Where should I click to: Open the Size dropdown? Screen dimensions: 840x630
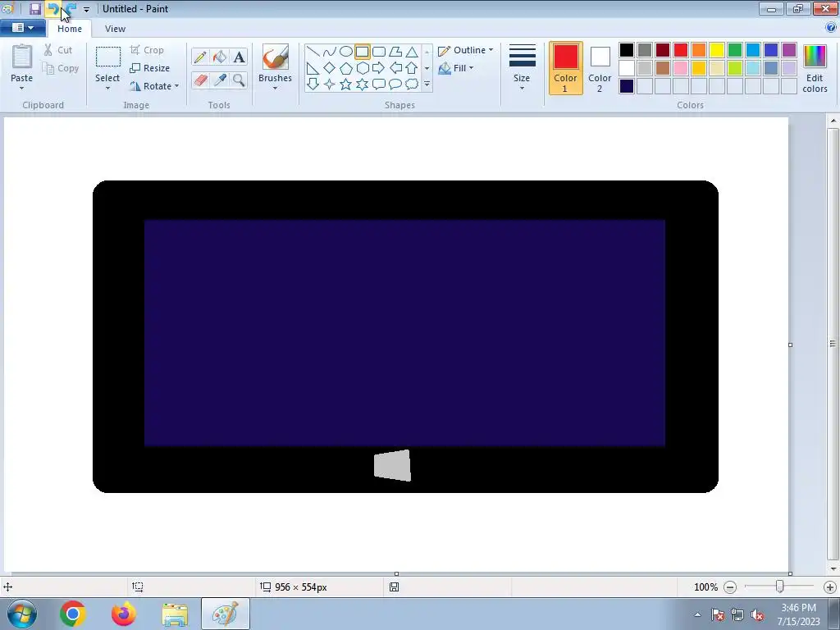click(522, 69)
